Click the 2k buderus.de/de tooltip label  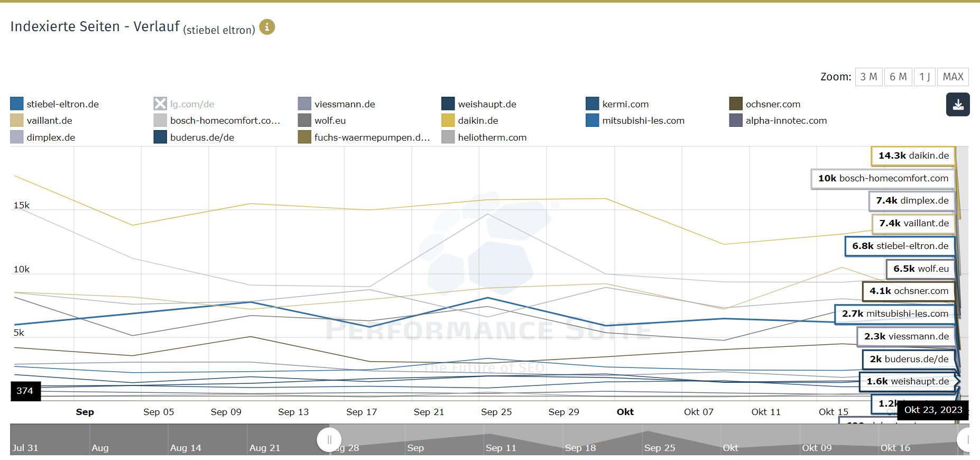pyautogui.click(x=909, y=359)
